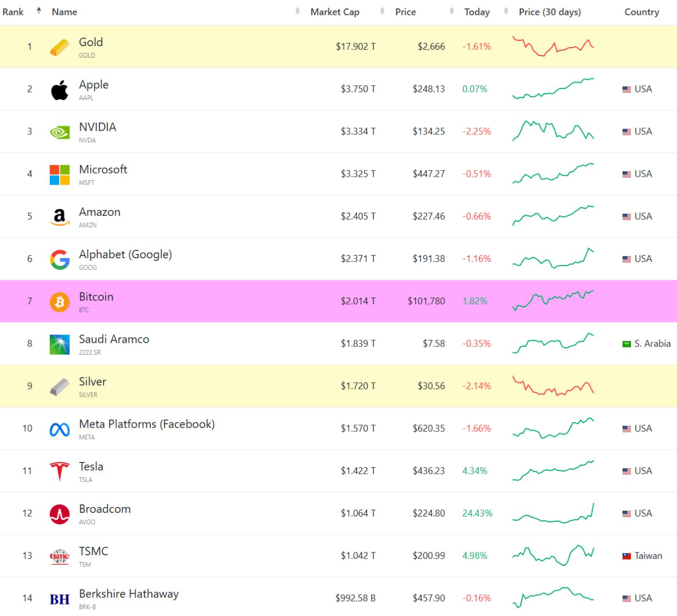
Task: Click the Silver bar icon
Action: [x=60, y=387]
